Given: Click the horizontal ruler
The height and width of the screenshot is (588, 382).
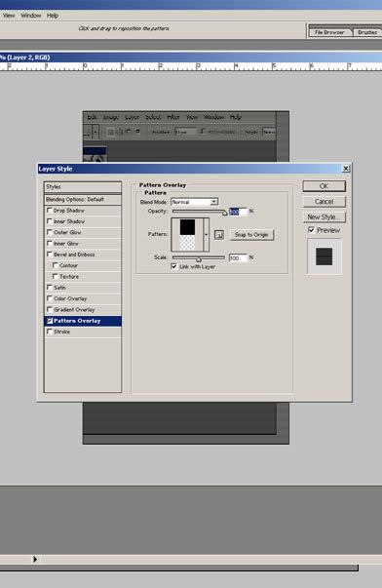Looking at the screenshot, I should click(191, 66).
